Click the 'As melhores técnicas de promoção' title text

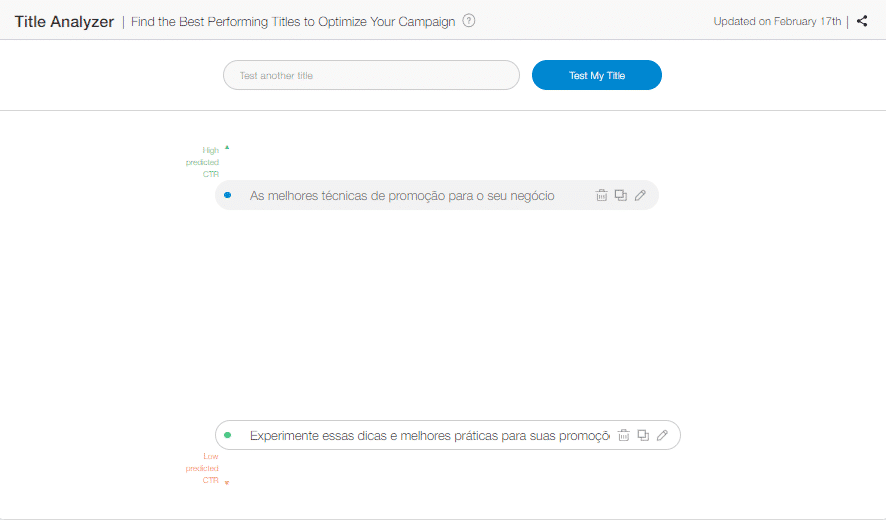(402, 196)
